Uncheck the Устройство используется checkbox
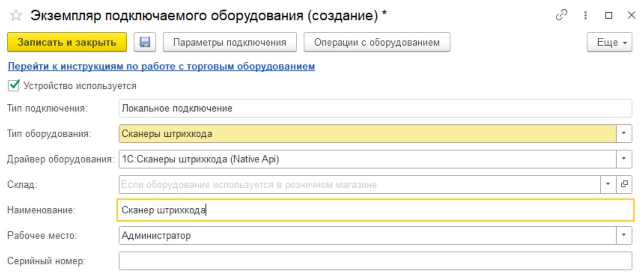 tap(13, 85)
